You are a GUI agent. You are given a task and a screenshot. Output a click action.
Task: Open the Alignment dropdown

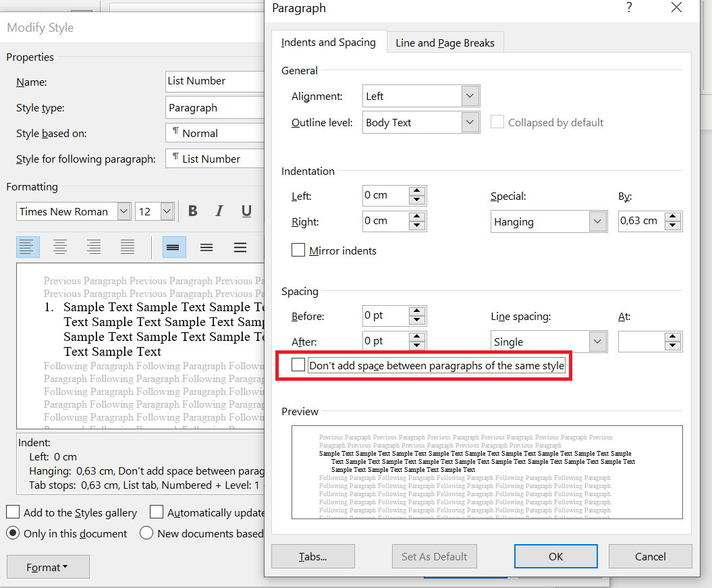(470, 96)
